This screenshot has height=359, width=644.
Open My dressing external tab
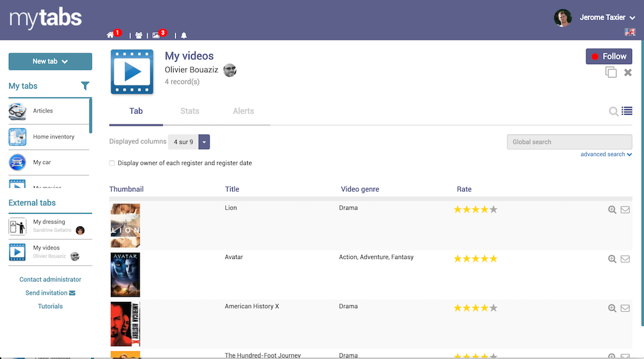[x=50, y=226]
